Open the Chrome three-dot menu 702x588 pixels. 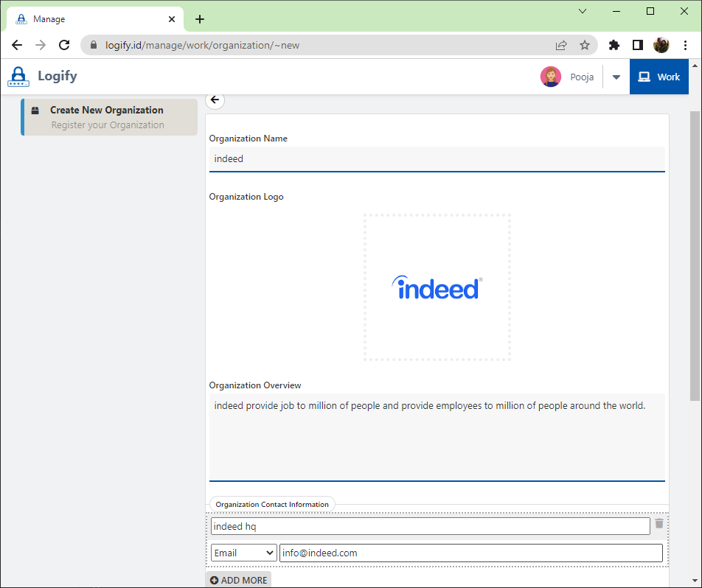pyautogui.click(x=685, y=45)
